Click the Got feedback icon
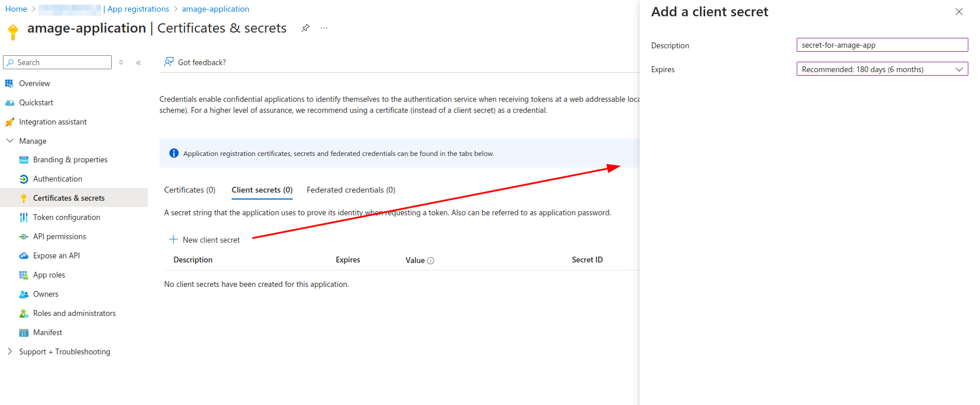The image size is (980, 405). [169, 62]
